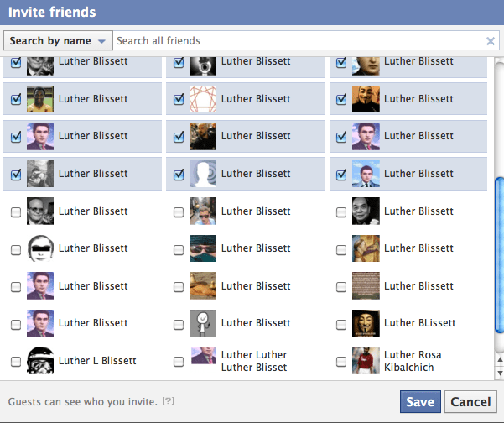
Task: Click the default gray silhouette avatar
Action: pyautogui.click(x=203, y=174)
